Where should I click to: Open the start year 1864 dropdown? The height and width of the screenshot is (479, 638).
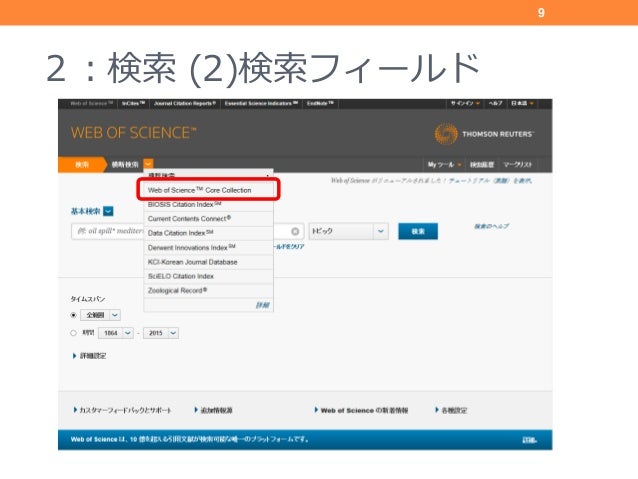click(116, 333)
